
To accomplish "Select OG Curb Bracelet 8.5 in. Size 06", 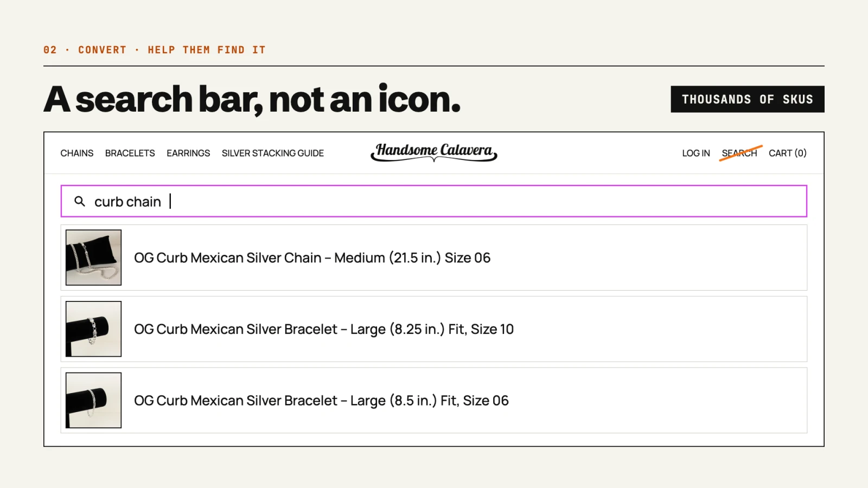I will pyautogui.click(x=434, y=400).
